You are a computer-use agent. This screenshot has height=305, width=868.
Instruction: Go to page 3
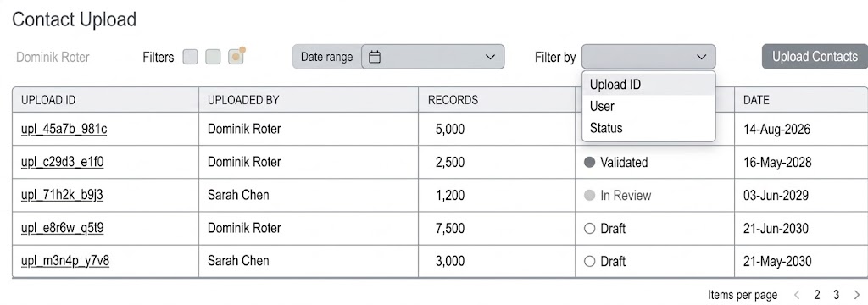point(837,295)
